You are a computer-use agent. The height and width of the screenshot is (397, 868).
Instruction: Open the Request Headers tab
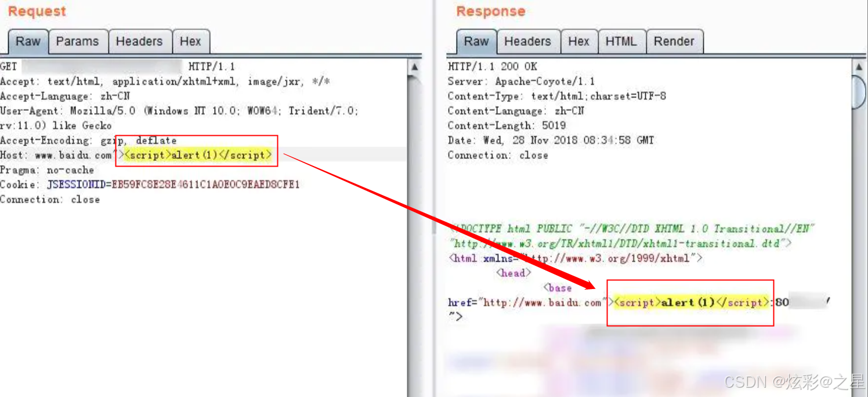tap(139, 42)
